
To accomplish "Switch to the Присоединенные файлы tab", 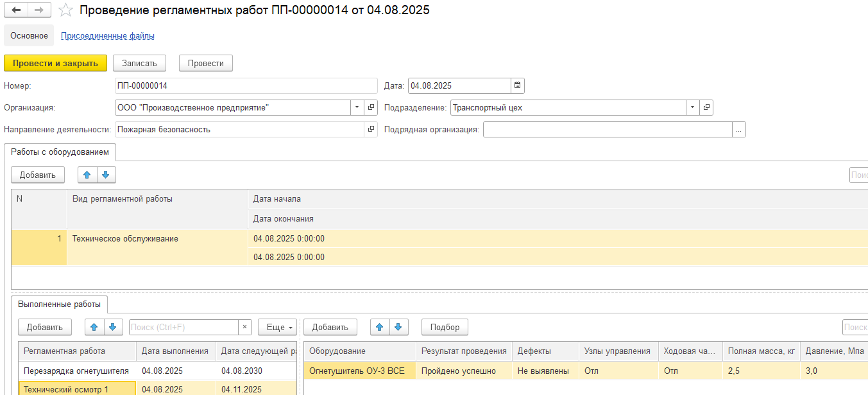I will tap(107, 36).
